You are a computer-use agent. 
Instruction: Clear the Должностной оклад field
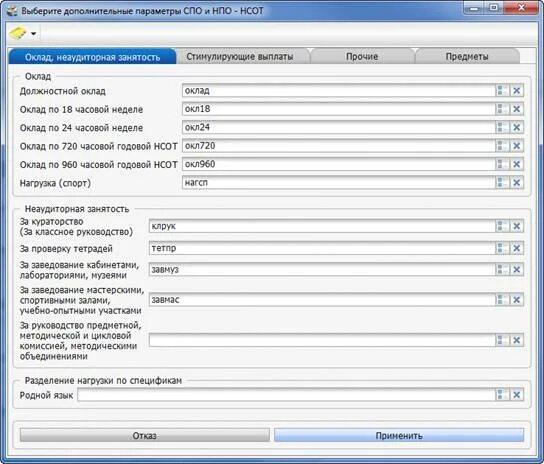(516, 91)
